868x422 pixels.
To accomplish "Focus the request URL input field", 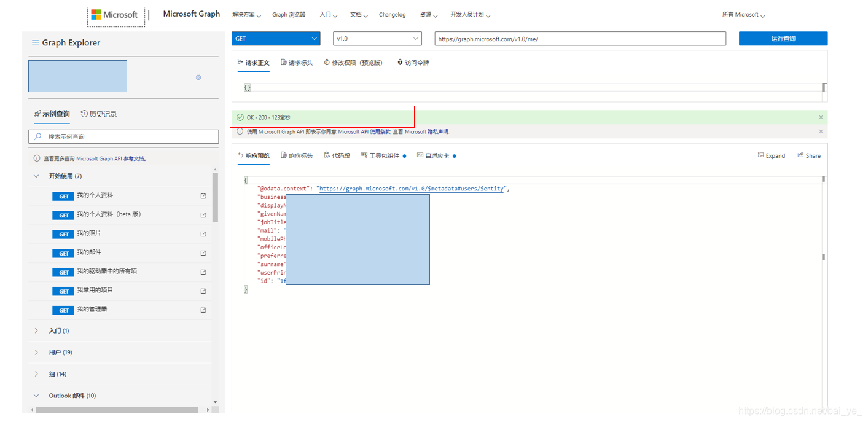I will point(580,39).
